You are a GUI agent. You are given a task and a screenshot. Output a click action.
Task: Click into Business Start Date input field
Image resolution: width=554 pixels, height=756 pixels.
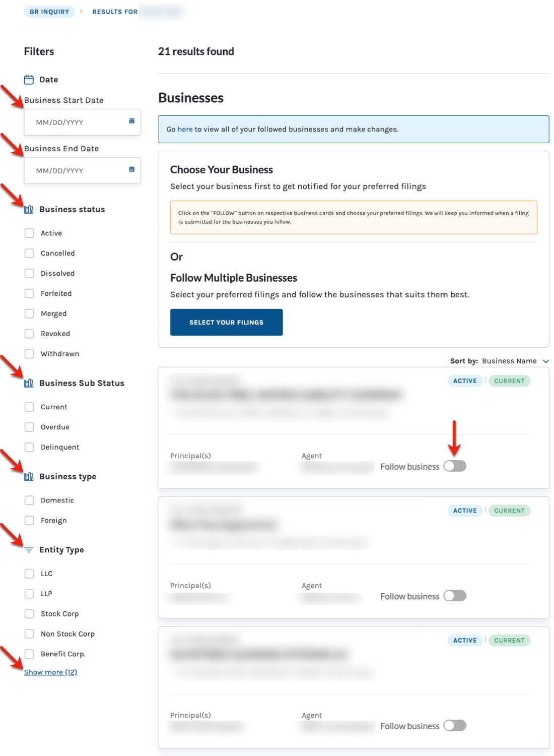[x=83, y=122]
